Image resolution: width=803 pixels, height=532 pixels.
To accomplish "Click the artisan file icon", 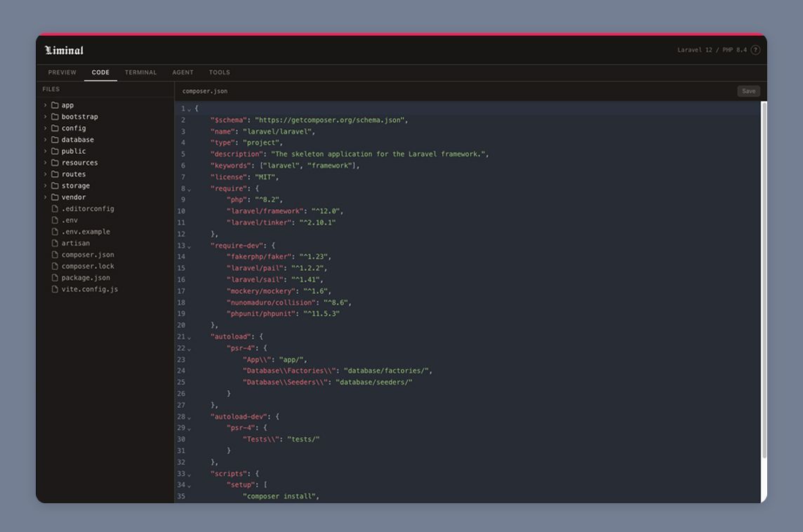I will click(55, 244).
